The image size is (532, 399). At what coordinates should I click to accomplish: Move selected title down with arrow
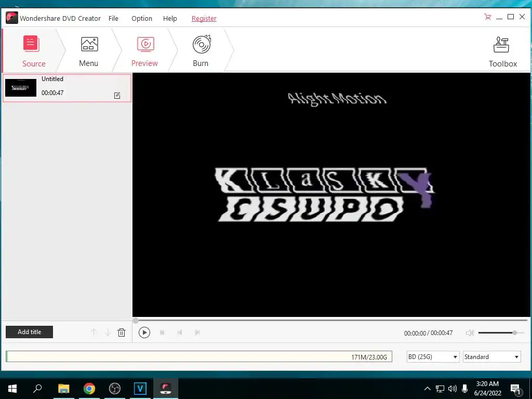(x=108, y=332)
